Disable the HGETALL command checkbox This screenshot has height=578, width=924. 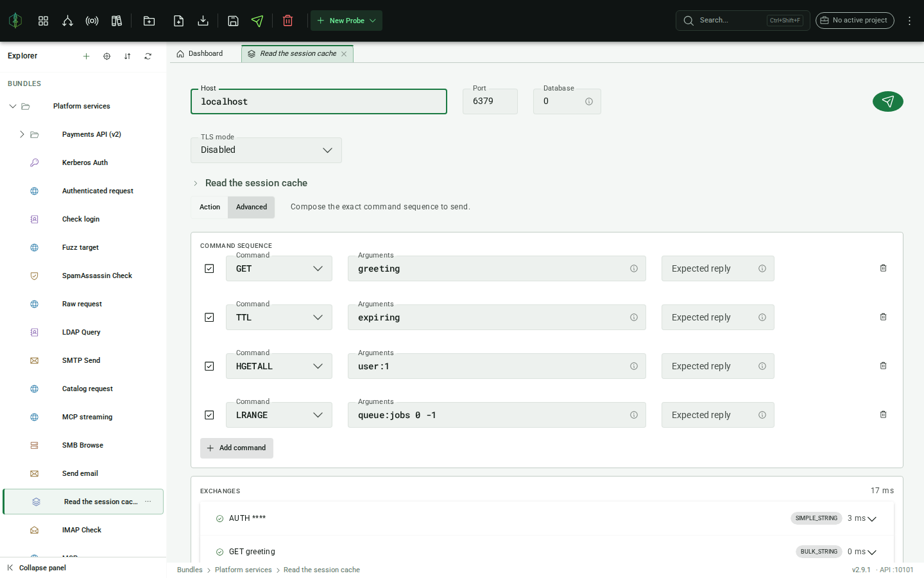click(x=209, y=366)
